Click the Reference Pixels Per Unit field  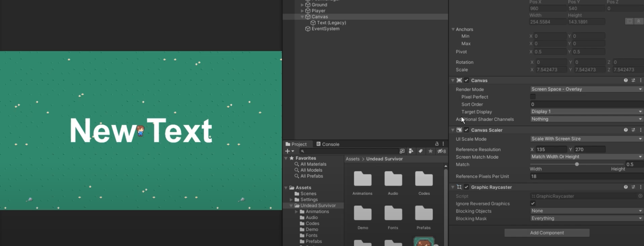(x=586, y=176)
